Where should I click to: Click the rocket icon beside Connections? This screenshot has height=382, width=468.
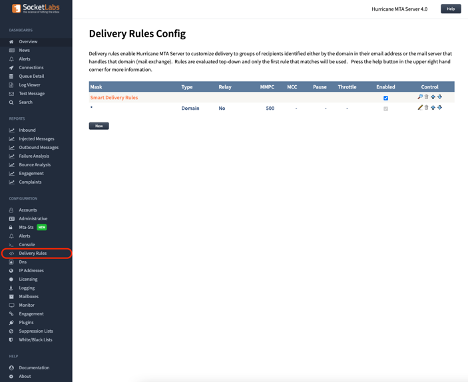(x=11, y=68)
